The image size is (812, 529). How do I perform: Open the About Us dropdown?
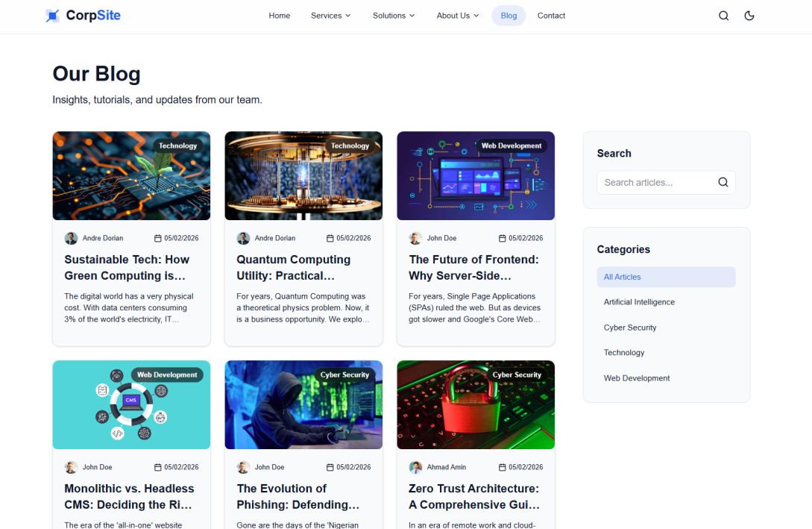(457, 15)
